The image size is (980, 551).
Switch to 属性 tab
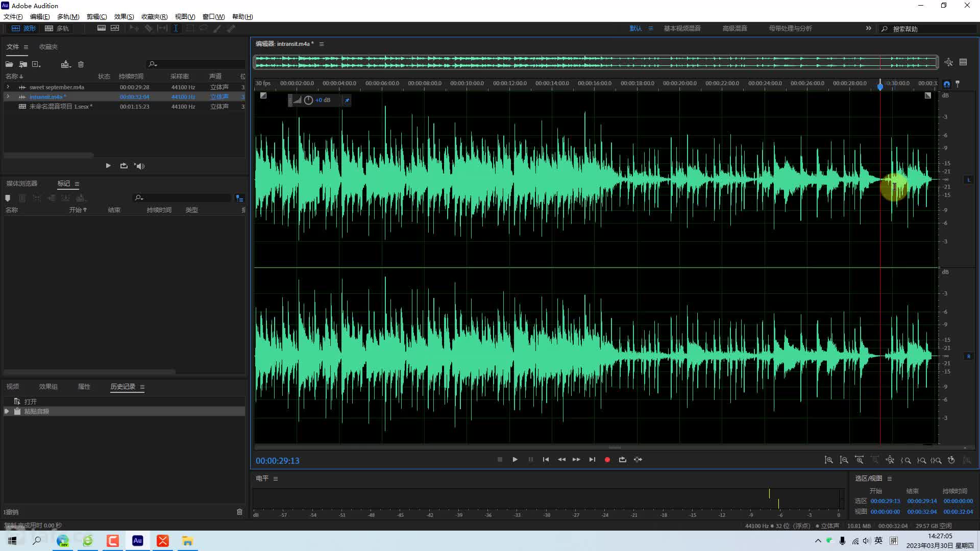(x=84, y=386)
